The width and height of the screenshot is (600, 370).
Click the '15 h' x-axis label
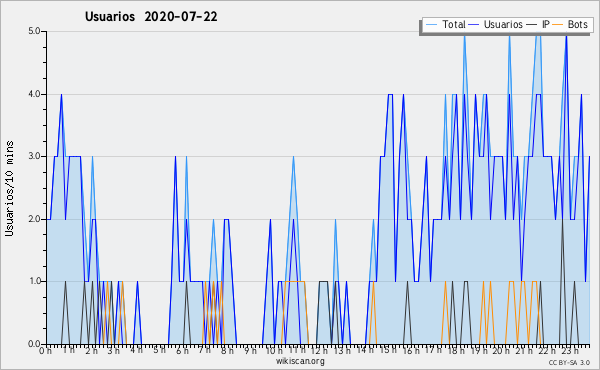tap(388, 350)
